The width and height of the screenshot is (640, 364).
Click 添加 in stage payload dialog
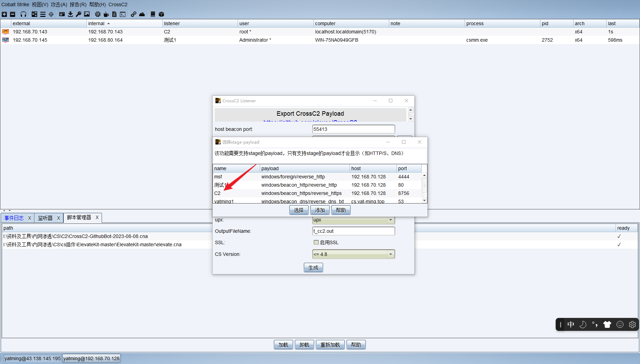(x=320, y=210)
